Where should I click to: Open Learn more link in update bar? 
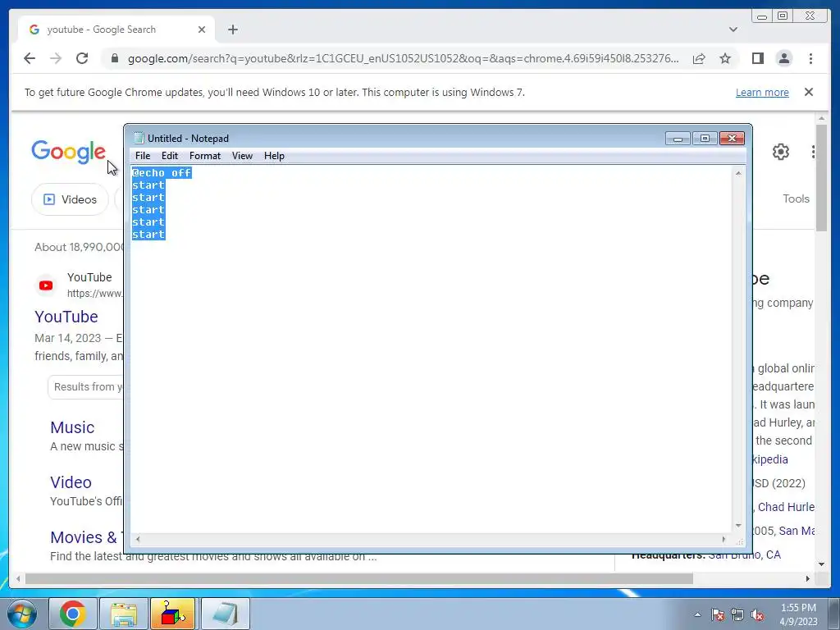tap(762, 92)
